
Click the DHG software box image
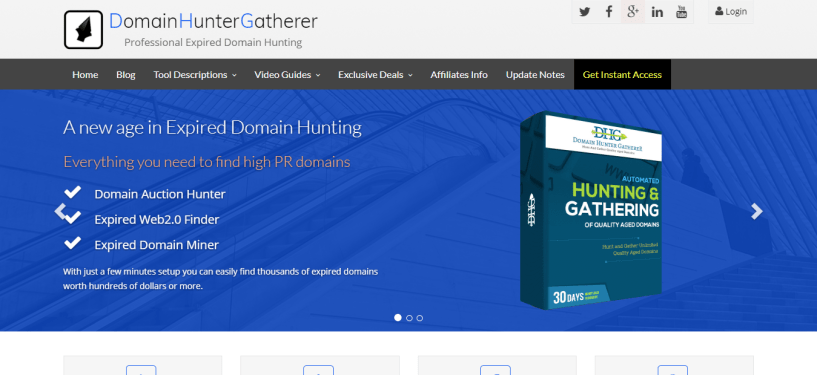591,210
